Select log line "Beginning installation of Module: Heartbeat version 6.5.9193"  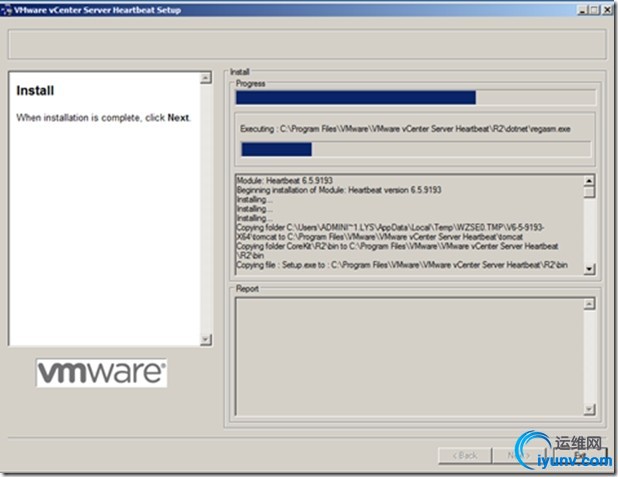point(339,190)
